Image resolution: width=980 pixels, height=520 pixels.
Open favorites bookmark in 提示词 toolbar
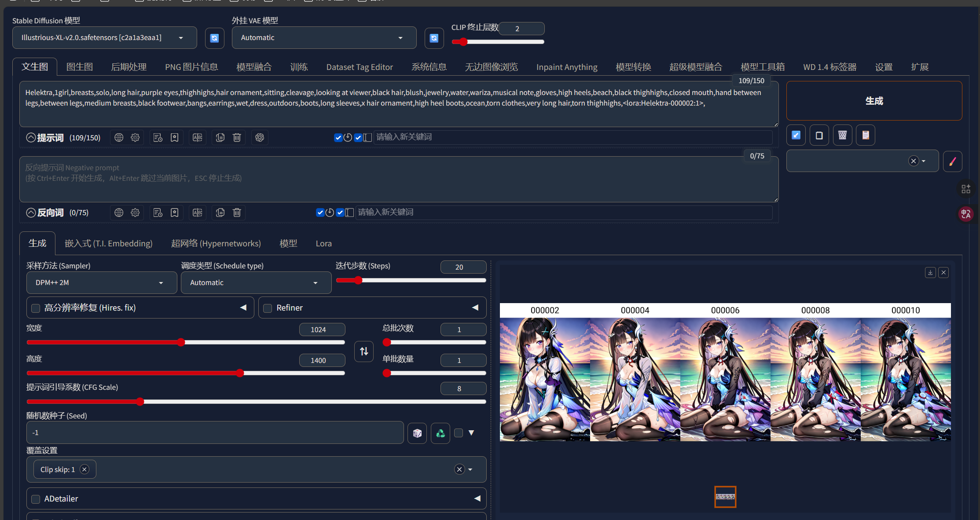coord(175,138)
